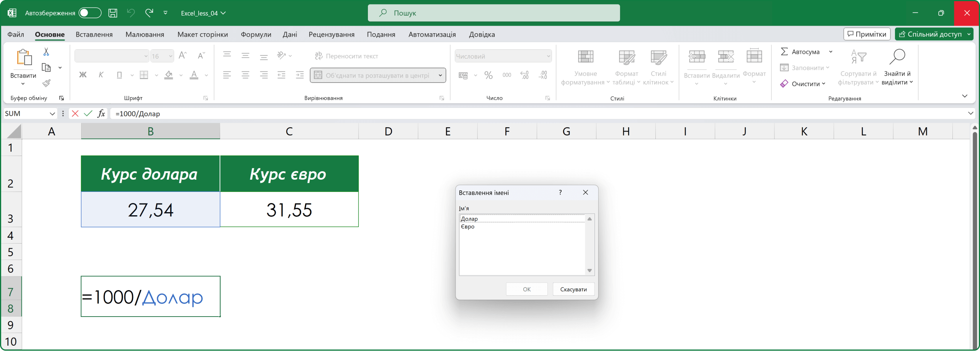Click the Save floppy disk icon
Screen dimensions: 980x351
pos(113,13)
